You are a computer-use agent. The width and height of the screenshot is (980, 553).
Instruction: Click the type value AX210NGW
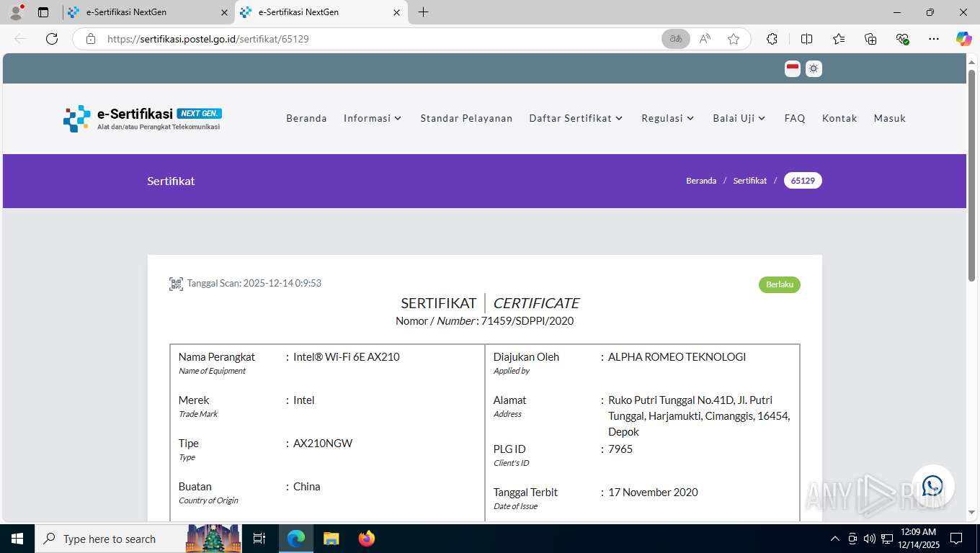click(323, 444)
